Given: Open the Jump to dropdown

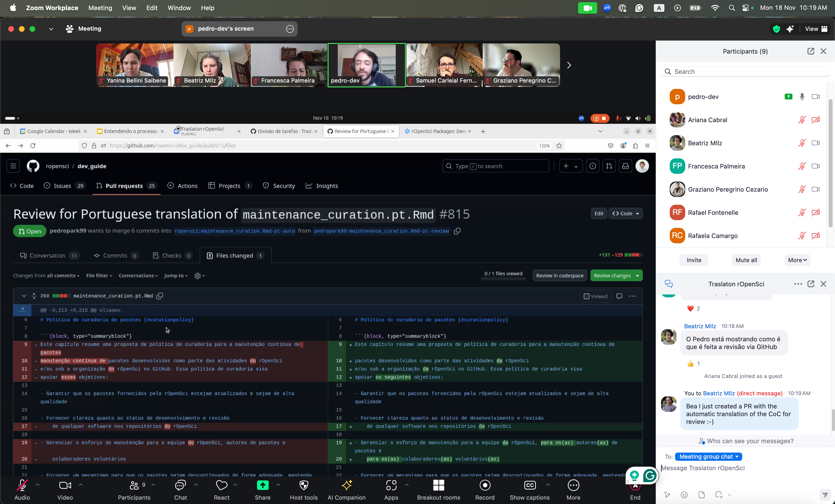Looking at the screenshot, I should coord(176,275).
